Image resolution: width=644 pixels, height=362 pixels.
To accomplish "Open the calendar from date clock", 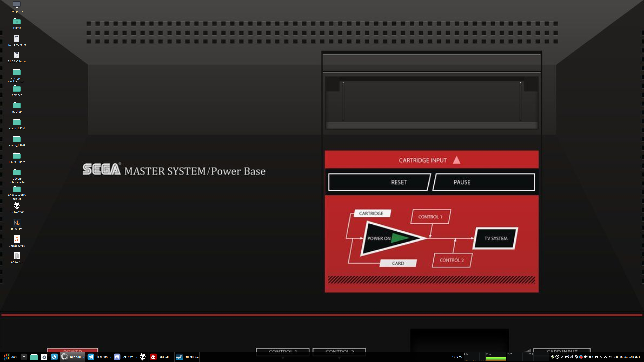I will click(627, 357).
